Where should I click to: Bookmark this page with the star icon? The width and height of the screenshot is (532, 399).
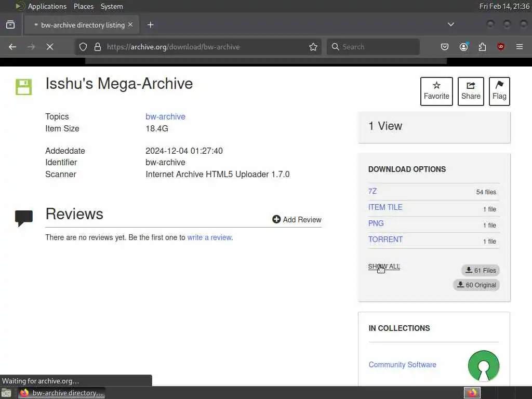tap(313, 47)
